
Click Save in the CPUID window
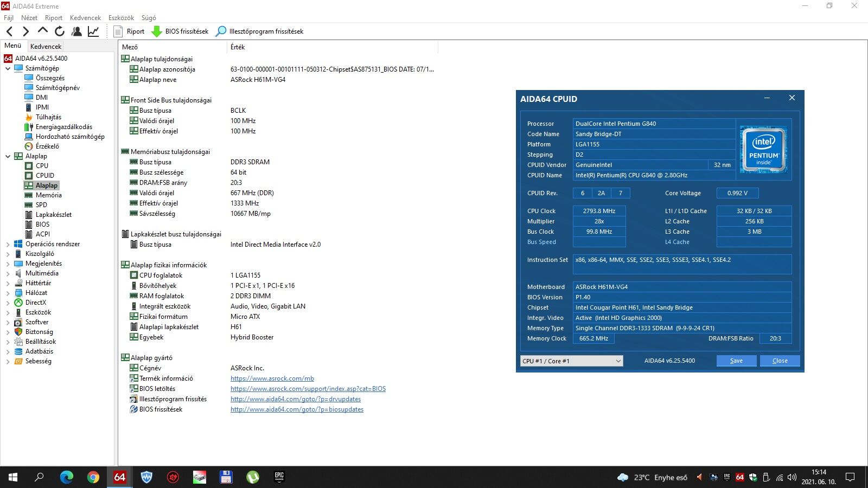(736, 361)
